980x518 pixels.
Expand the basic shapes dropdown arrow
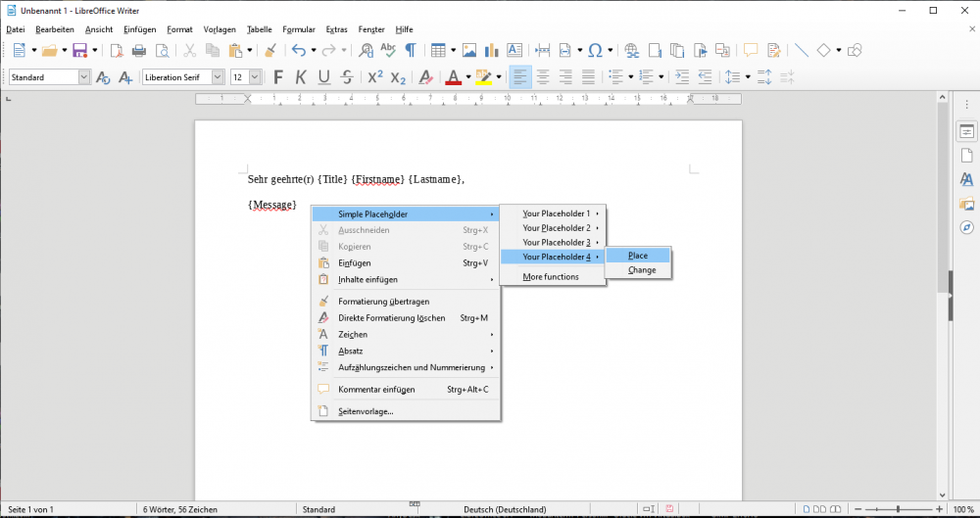click(x=839, y=51)
